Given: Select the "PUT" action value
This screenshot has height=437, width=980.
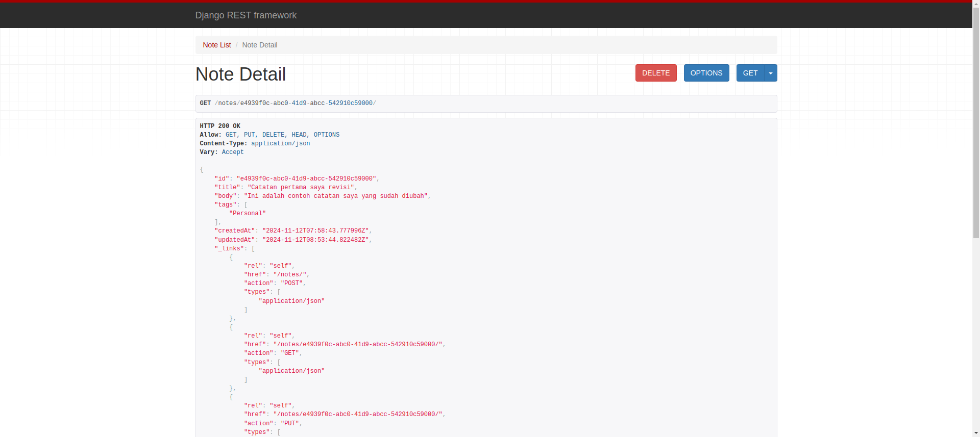Looking at the screenshot, I should (x=290, y=424).
